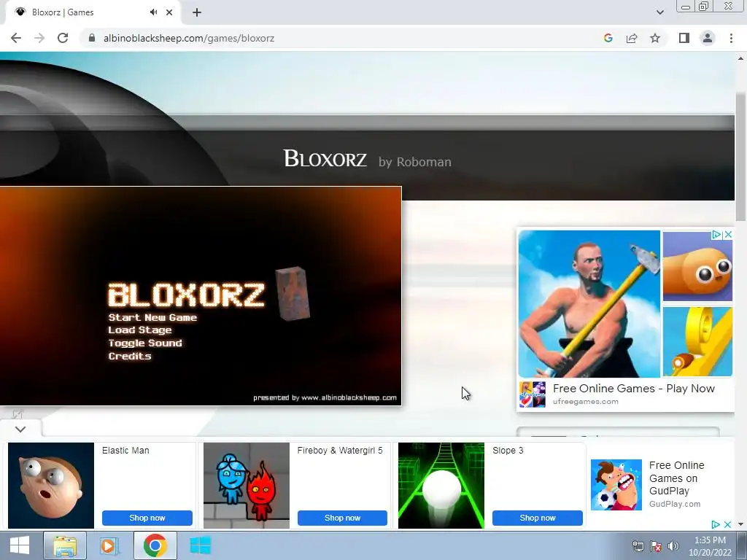Click Slope 3 ad thumbnail

(x=441, y=485)
